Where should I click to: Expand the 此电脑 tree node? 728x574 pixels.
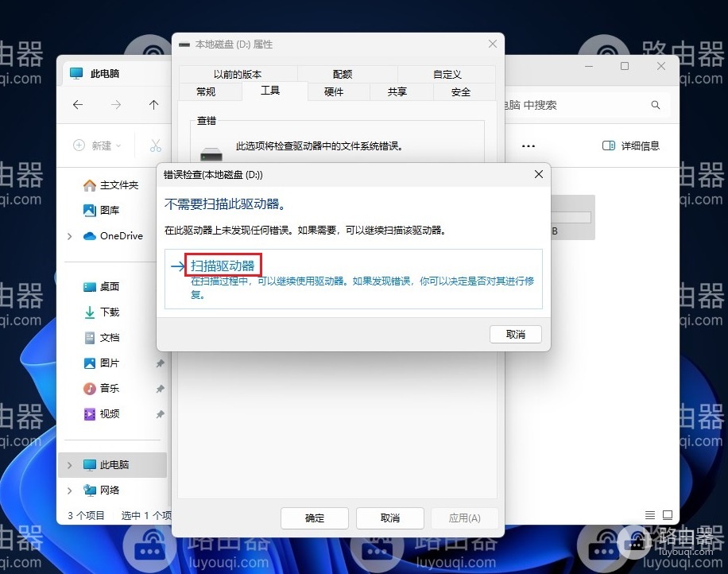[x=70, y=465]
